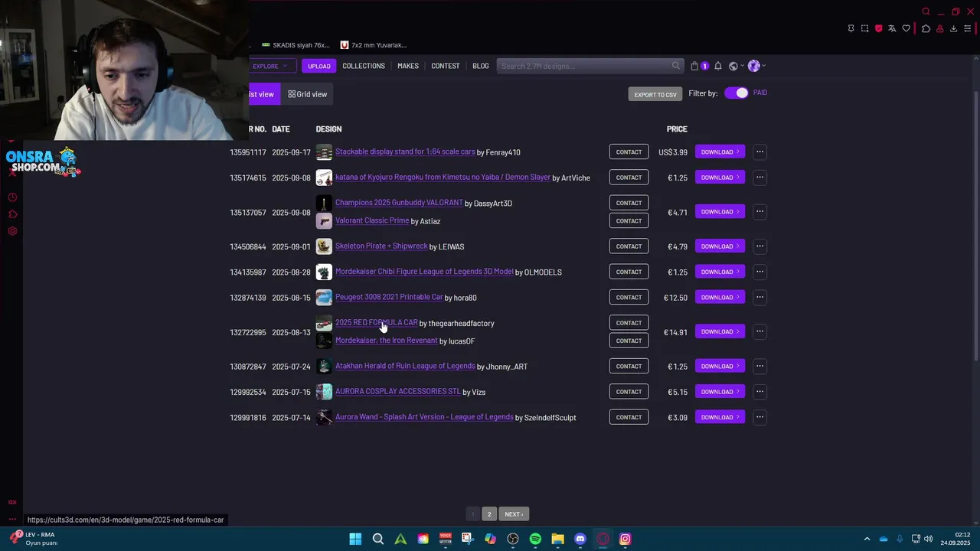Click the browser pin icon in the toolbar
This screenshot has width=980, height=551.
pos(851,28)
